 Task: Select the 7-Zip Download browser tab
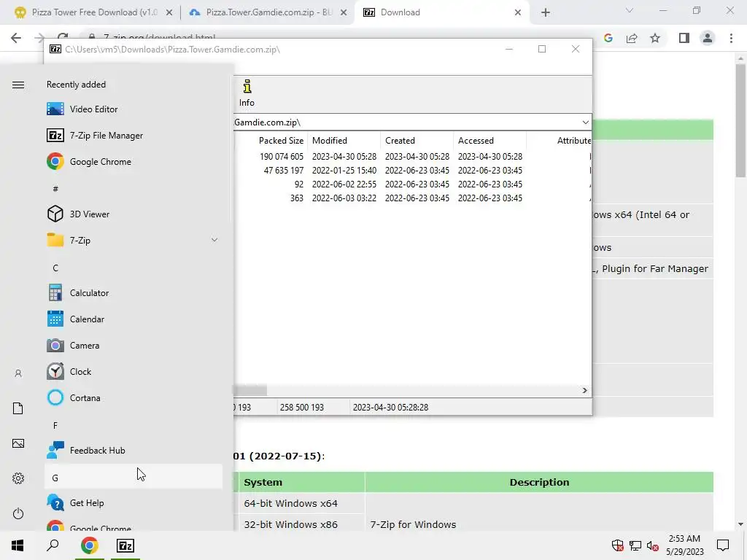441,12
